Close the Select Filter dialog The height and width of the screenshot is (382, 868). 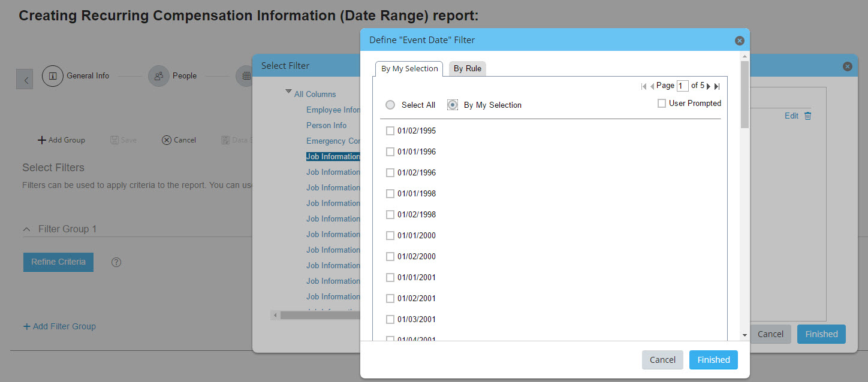(x=847, y=66)
